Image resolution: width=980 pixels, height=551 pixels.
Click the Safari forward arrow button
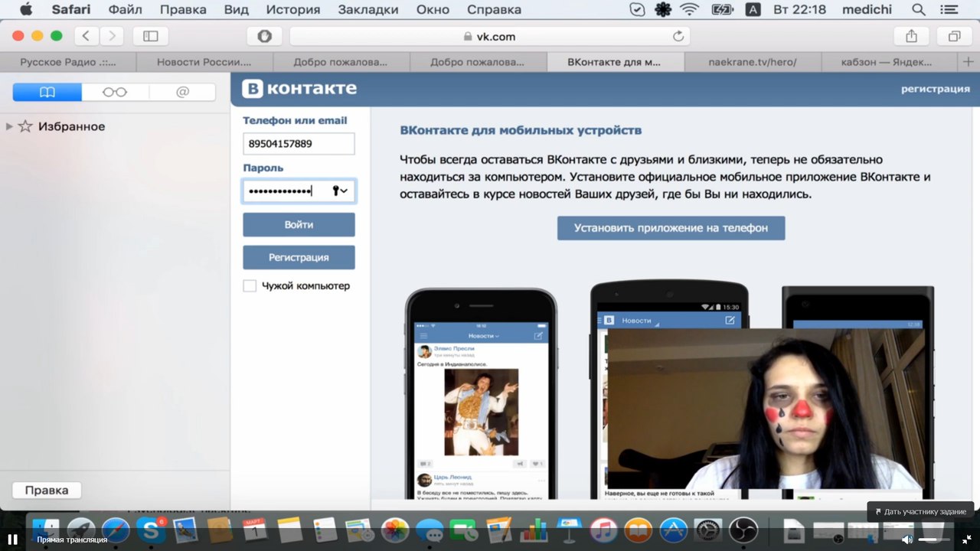(111, 36)
